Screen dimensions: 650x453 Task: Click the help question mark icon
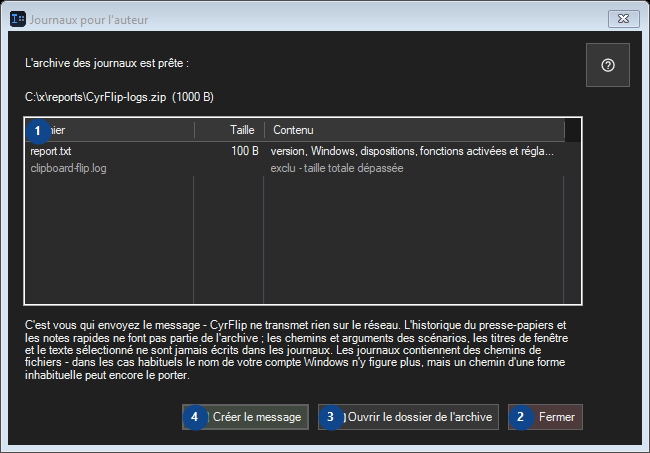pyautogui.click(x=608, y=65)
